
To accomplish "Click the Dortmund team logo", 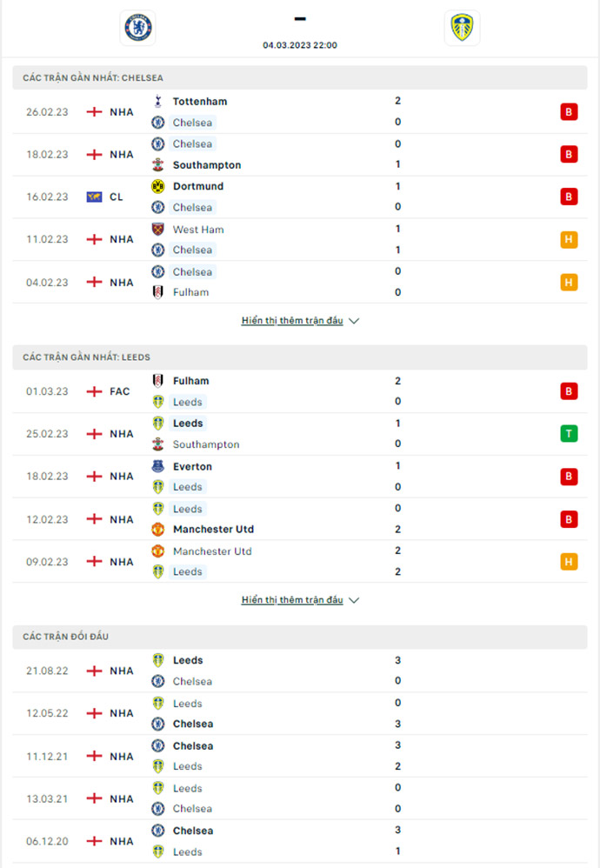I will [157, 186].
